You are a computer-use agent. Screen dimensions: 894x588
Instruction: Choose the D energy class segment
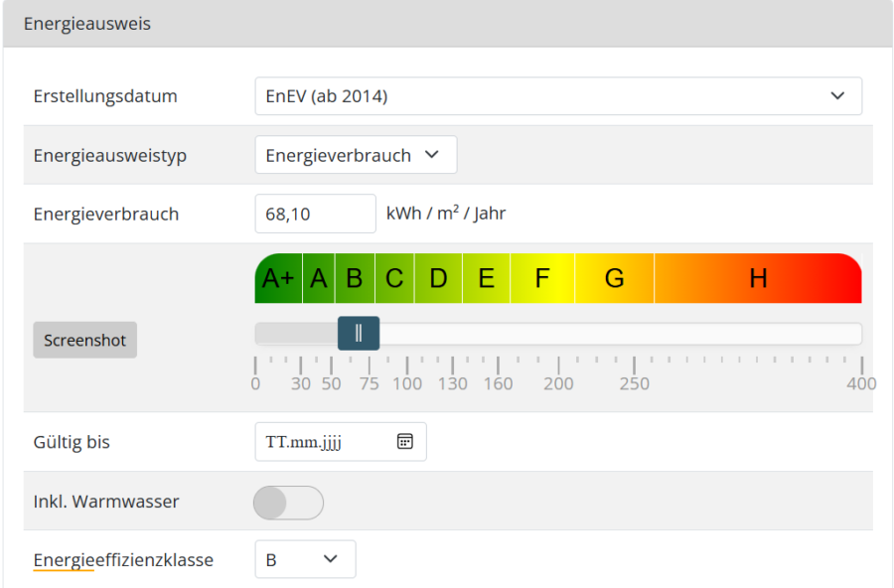[438, 279]
